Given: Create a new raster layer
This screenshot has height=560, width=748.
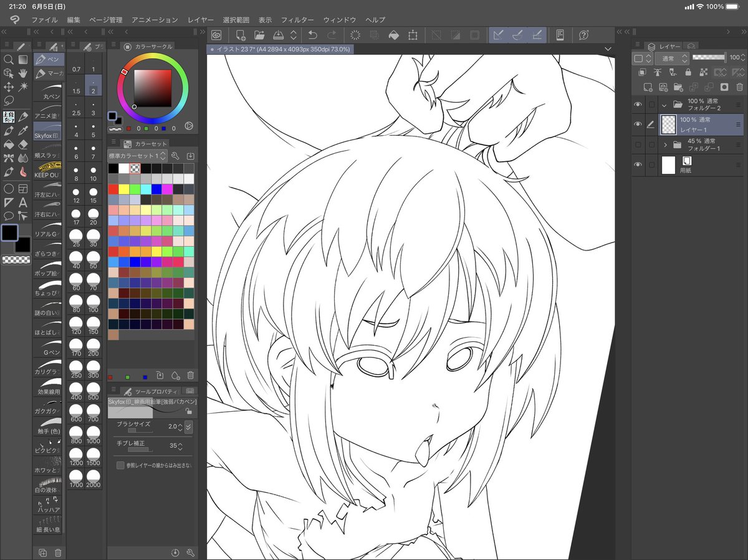Looking at the screenshot, I should [x=648, y=88].
